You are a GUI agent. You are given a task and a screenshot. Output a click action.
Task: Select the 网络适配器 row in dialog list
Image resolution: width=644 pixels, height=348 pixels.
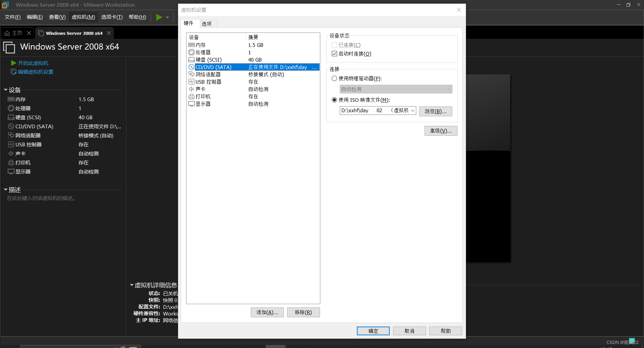(x=254, y=74)
